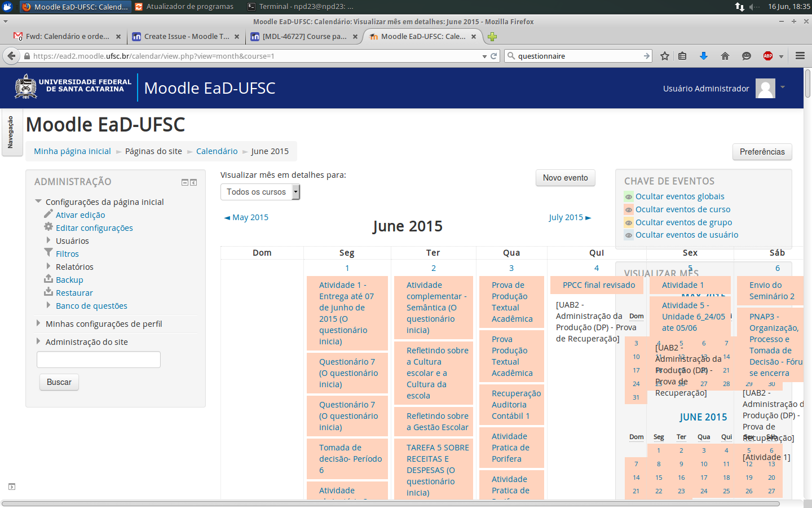Open Terminal window from taskbar
Viewport: 812px width, 508px height.
pos(301,7)
